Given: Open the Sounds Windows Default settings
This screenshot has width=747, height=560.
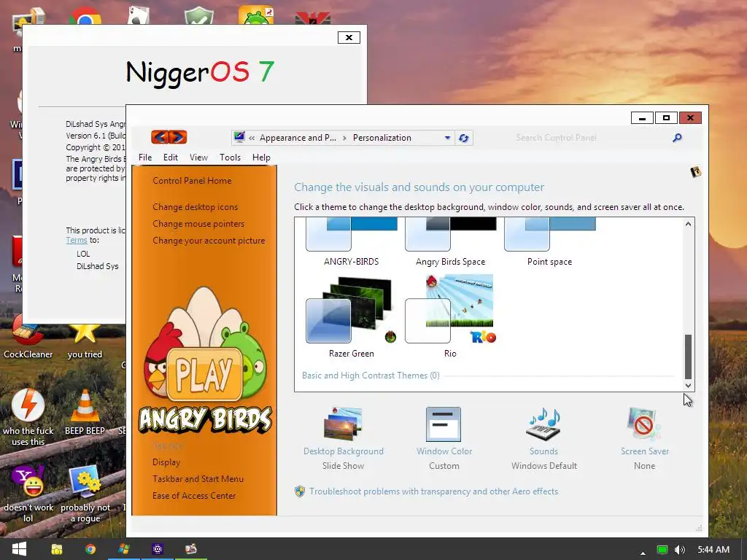Looking at the screenshot, I should (x=543, y=438).
